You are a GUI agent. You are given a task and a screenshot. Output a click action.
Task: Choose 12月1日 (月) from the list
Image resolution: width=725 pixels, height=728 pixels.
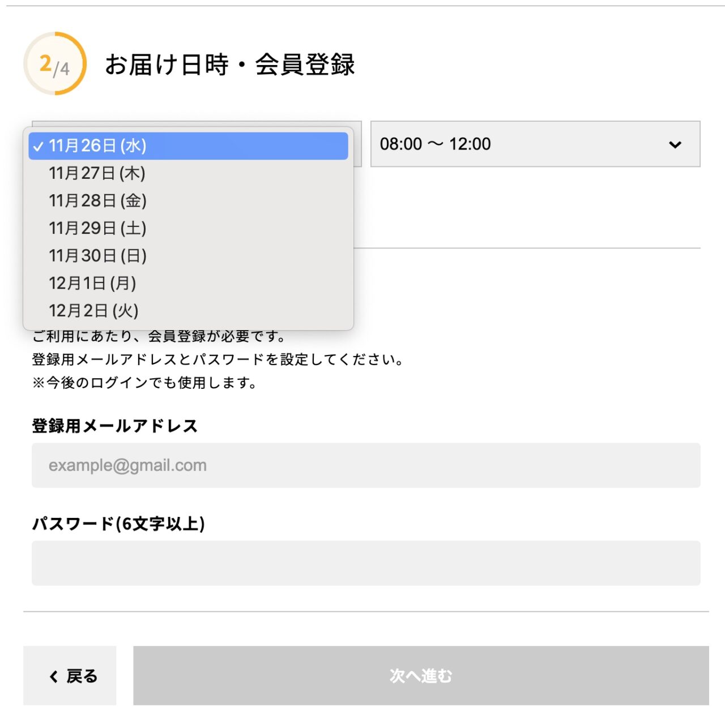(93, 283)
